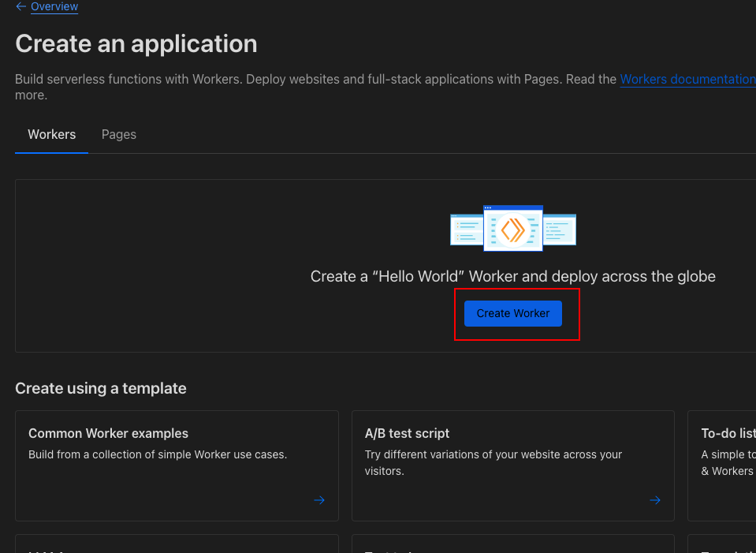Open the Workers documentation link
Screen dimensions: 756x553
[x=687, y=79]
